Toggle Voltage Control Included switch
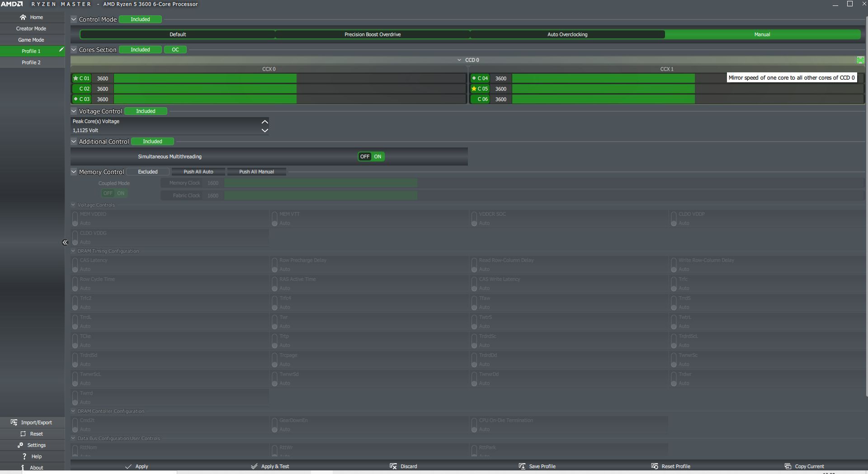 pyautogui.click(x=146, y=111)
